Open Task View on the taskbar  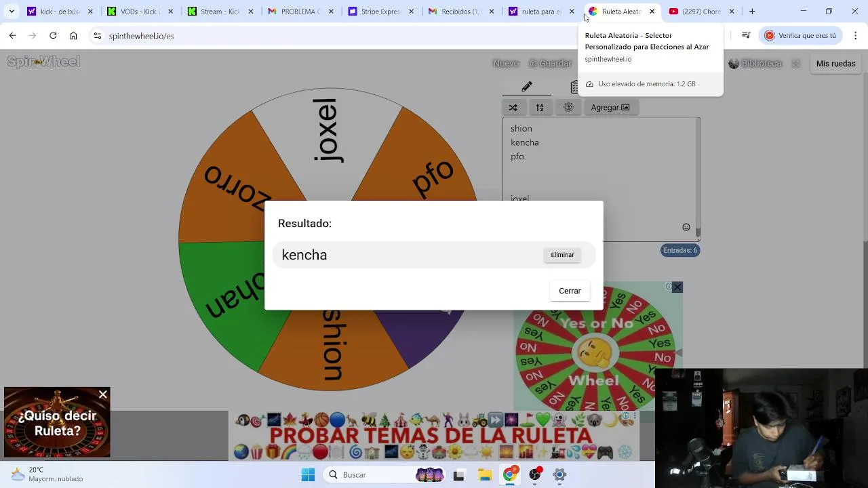pos(458,474)
